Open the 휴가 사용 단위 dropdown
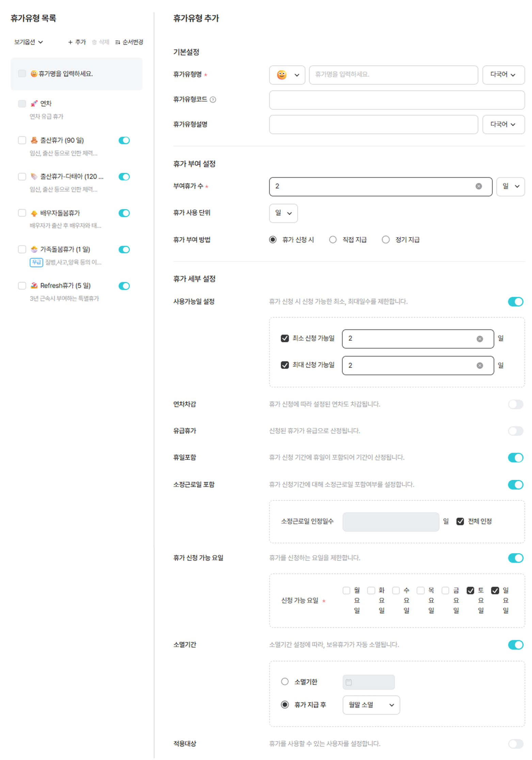This screenshot has width=532, height=760. point(283,213)
